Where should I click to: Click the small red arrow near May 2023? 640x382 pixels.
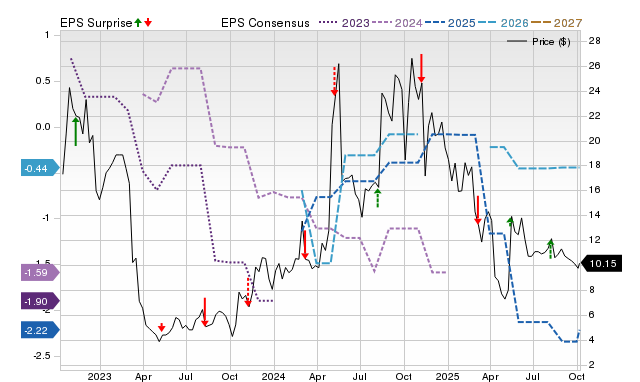(x=161, y=327)
